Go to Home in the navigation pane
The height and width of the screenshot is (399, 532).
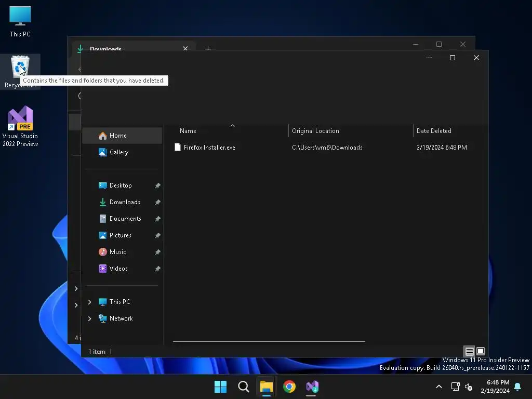tap(122, 136)
